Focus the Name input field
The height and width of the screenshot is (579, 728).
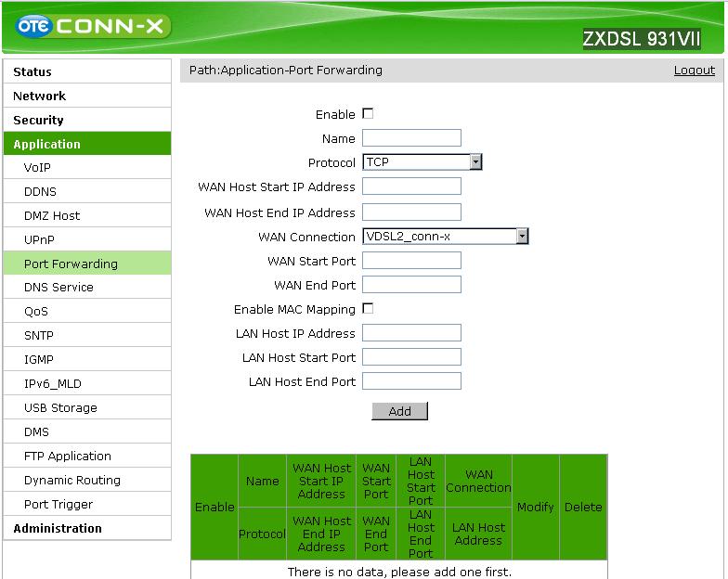point(412,137)
